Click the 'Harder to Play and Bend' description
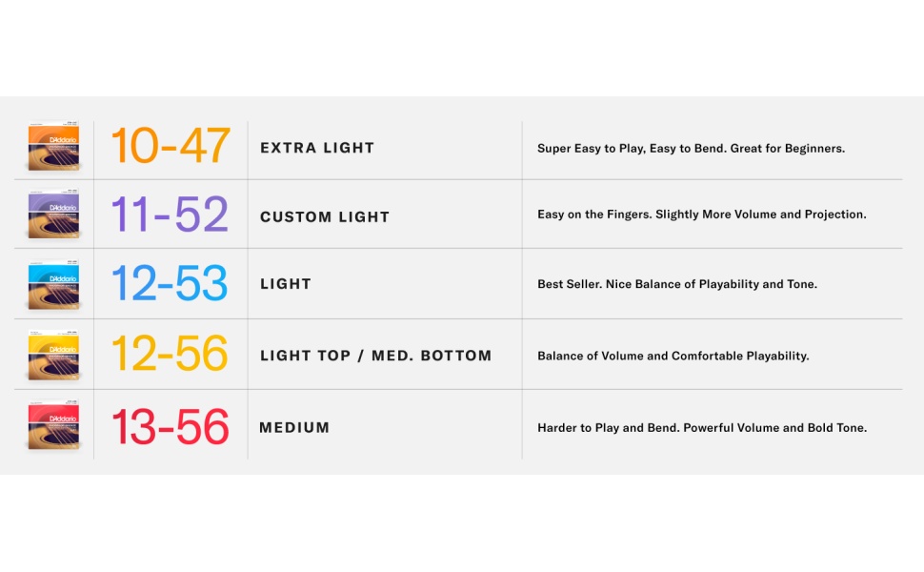Viewport: 924px width, 572px height. point(701,428)
